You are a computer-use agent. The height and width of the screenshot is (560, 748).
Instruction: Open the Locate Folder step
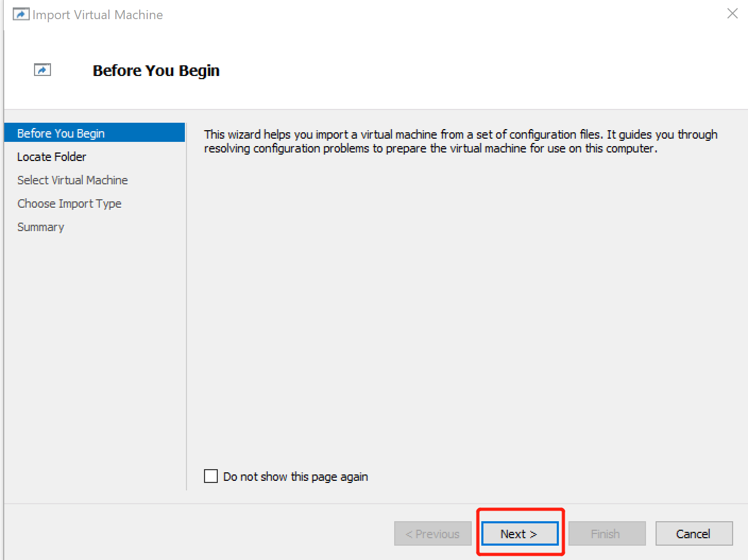coord(52,157)
